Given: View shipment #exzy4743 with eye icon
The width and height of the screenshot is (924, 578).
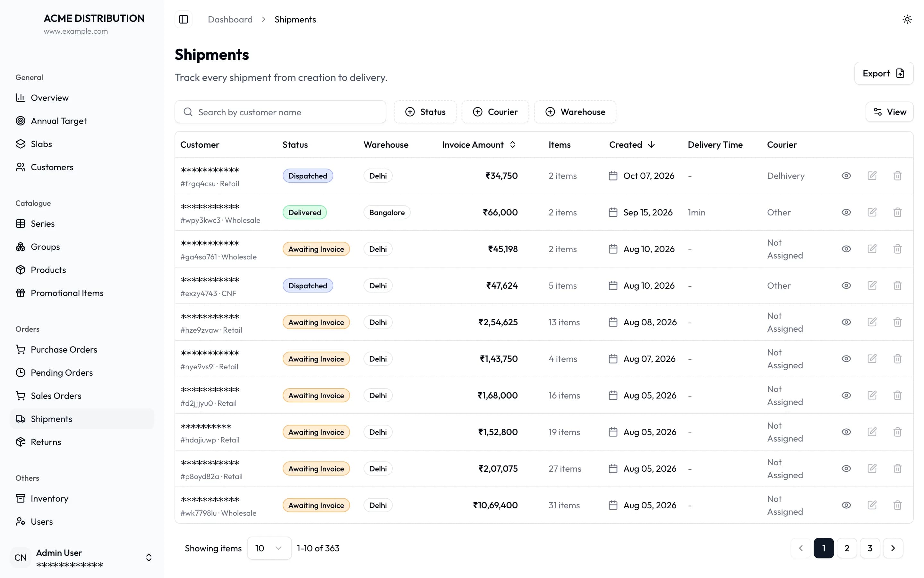Looking at the screenshot, I should [x=846, y=285].
